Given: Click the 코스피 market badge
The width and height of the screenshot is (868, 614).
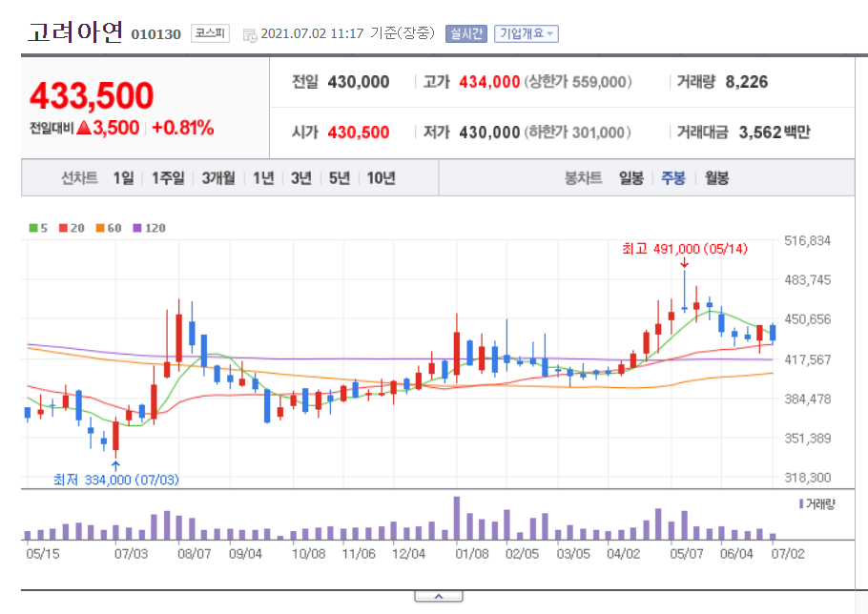Looking at the screenshot, I should [x=210, y=33].
